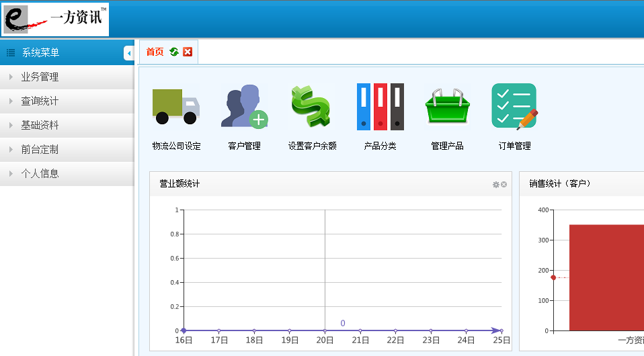This screenshot has height=356, width=644.
Task: Click the 产品分类 label
Action: [x=380, y=146]
